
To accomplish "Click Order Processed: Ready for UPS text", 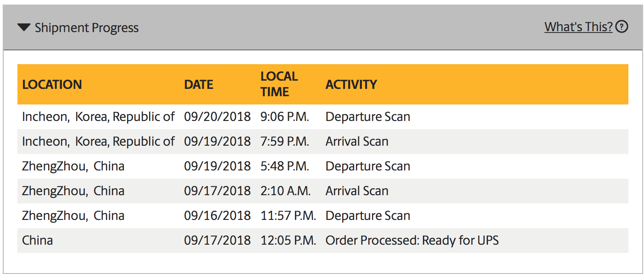I will coord(412,240).
